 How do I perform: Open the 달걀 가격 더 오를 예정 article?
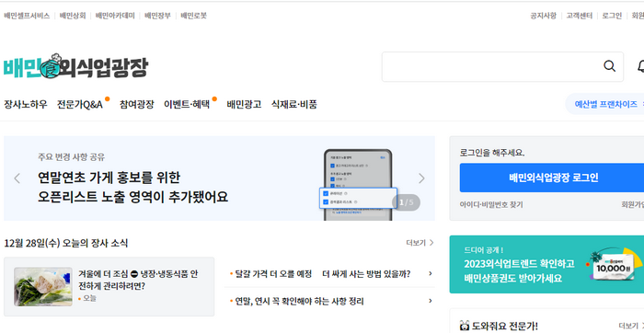click(322, 274)
